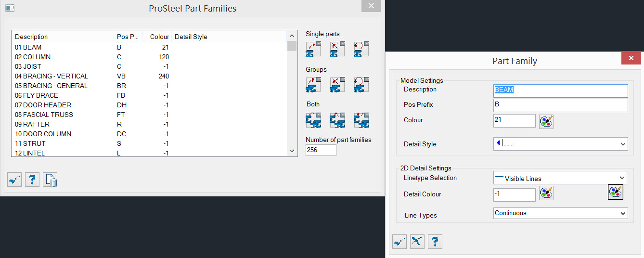The width and height of the screenshot is (644, 258).
Task: Close the ProSteel Part Families window
Action: 371,6
